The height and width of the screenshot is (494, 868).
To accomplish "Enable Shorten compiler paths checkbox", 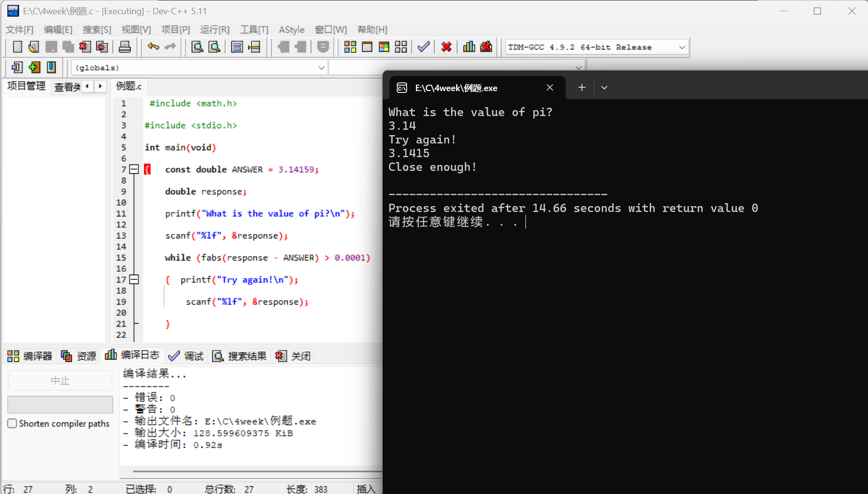I will (x=12, y=423).
